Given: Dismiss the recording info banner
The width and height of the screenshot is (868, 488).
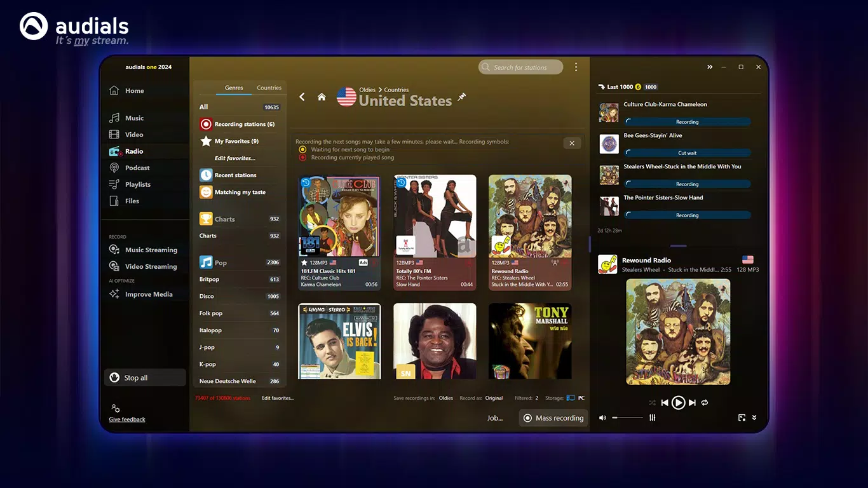Looking at the screenshot, I should click(572, 143).
